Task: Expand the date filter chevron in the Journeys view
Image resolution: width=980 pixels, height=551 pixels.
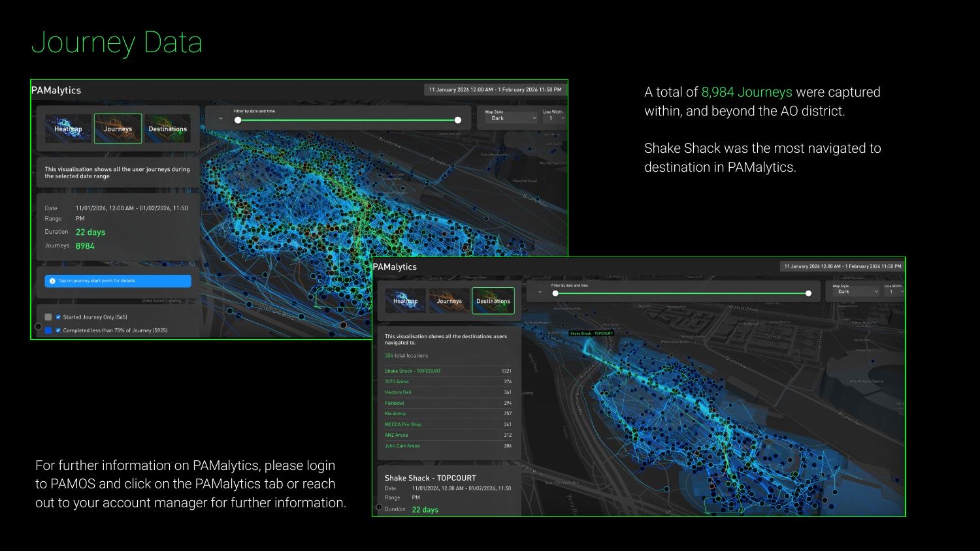Action: click(x=220, y=119)
